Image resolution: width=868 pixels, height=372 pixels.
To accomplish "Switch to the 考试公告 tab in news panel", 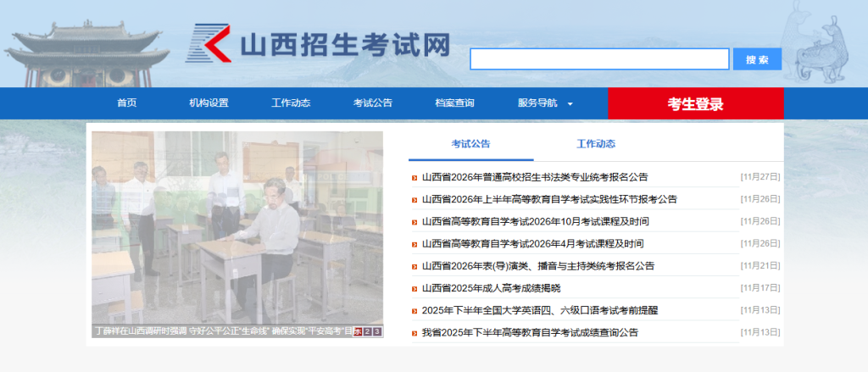I will point(471,145).
